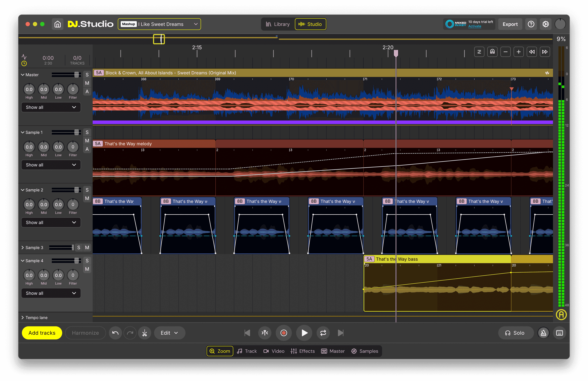The height and width of the screenshot is (381, 588).
Task: Toggle the snap magnet icon
Action: tap(492, 52)
